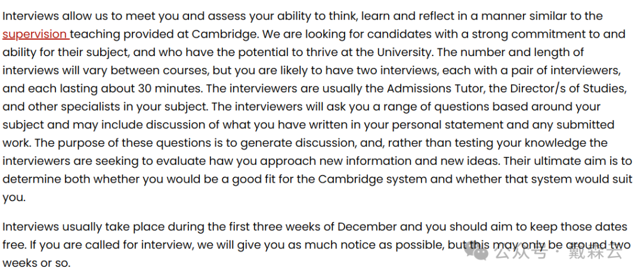Click the lone "you." ending first paragraph

tap(14, 198)
